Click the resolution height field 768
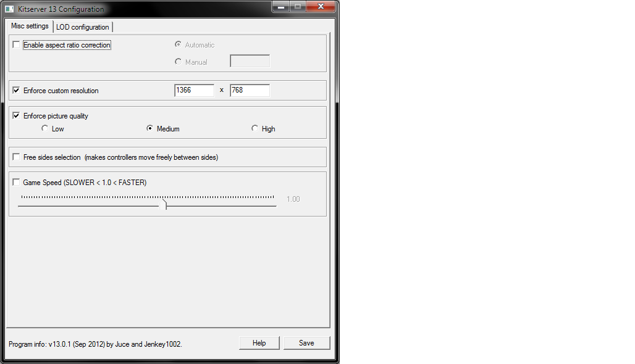This screenshot has width=635, height=364. coord(250,90)
